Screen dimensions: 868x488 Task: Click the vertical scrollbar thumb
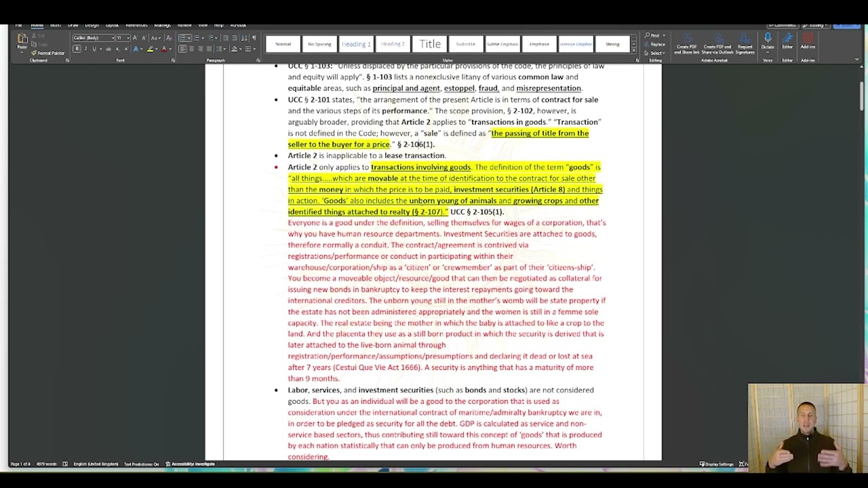862,97
